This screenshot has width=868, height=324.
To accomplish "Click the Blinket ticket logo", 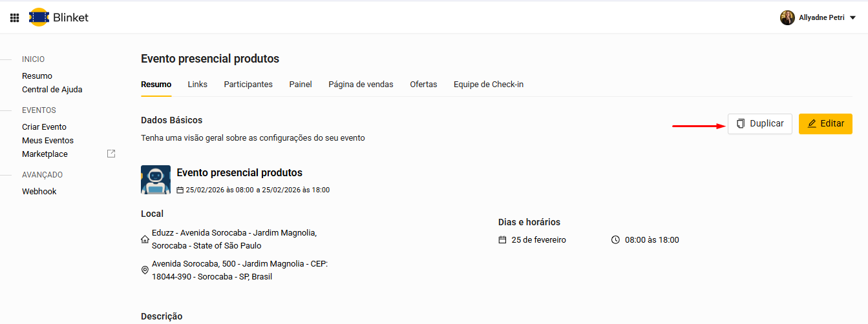I will click(x=39, y=17).
